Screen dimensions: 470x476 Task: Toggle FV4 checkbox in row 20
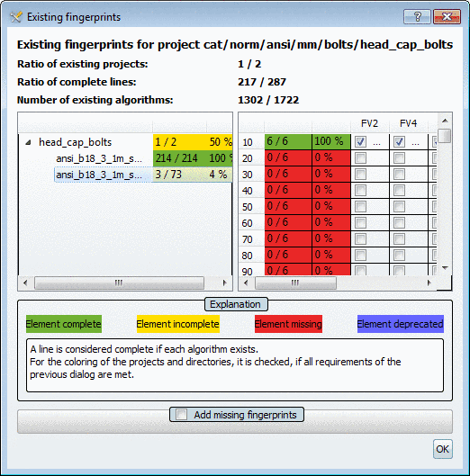click(399, 157)
